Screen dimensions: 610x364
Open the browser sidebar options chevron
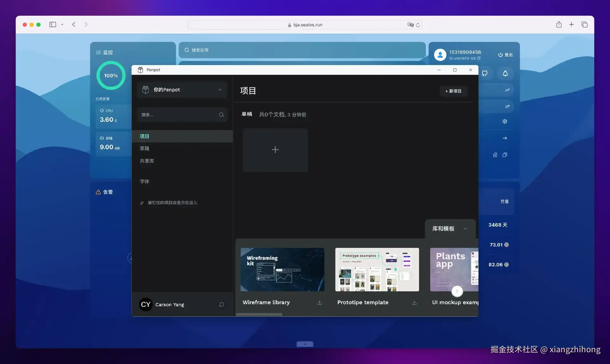(x=62, y=24)
